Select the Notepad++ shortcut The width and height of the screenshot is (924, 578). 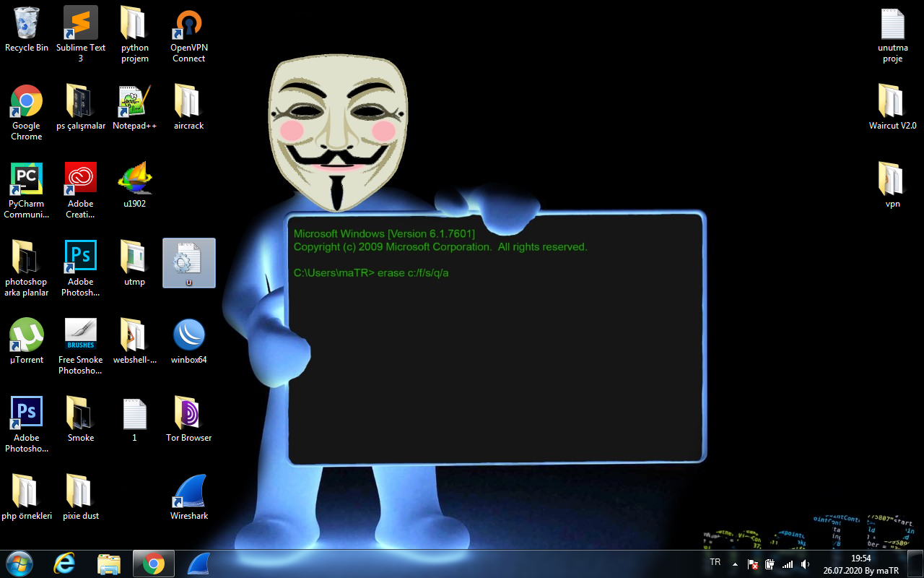134,107
